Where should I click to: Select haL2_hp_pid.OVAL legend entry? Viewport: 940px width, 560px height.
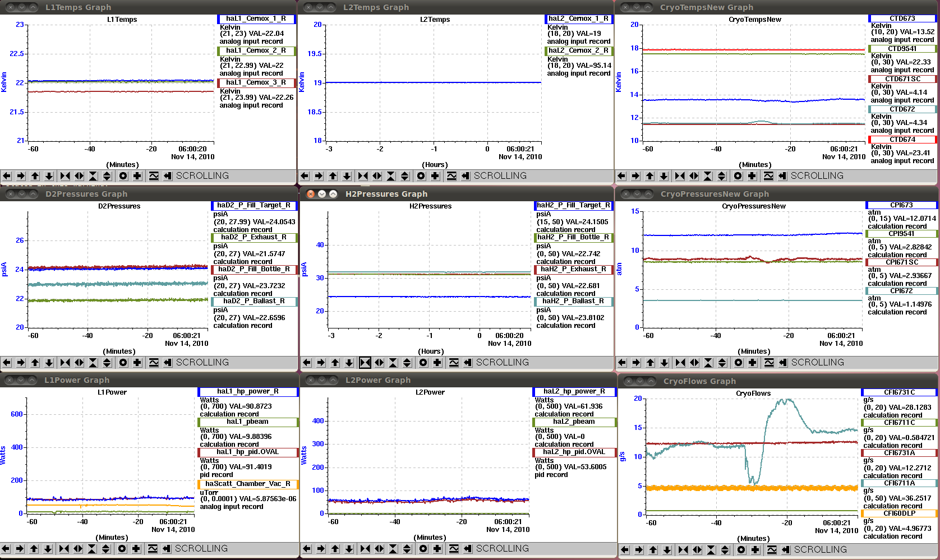(x=574, y=452)
